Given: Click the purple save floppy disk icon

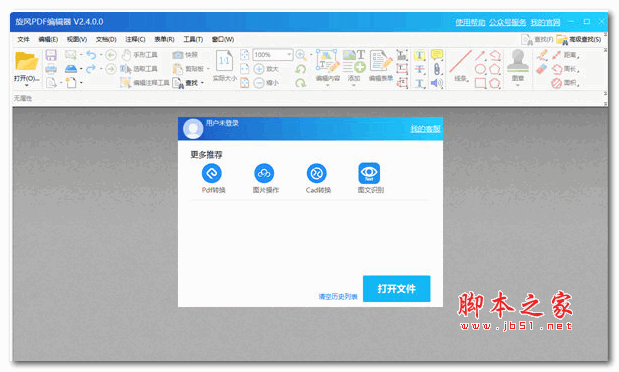Looking at the screenshot, I should (51, 55).
